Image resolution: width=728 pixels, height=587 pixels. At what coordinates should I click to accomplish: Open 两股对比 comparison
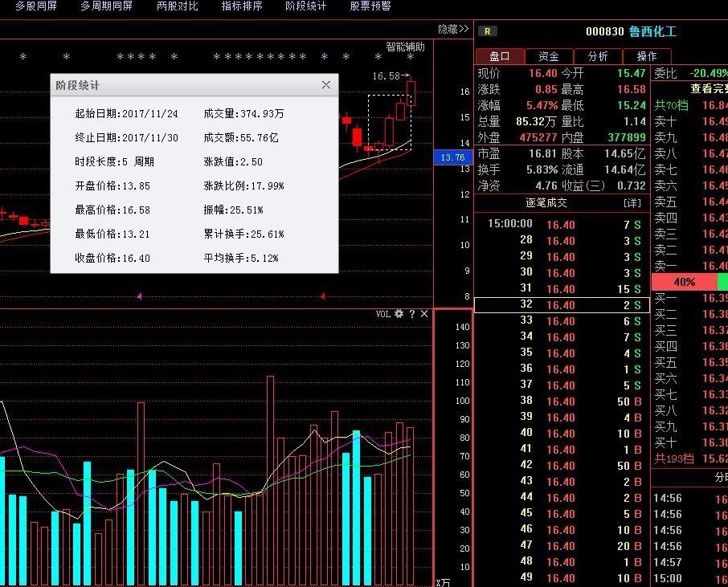point(177,6)
